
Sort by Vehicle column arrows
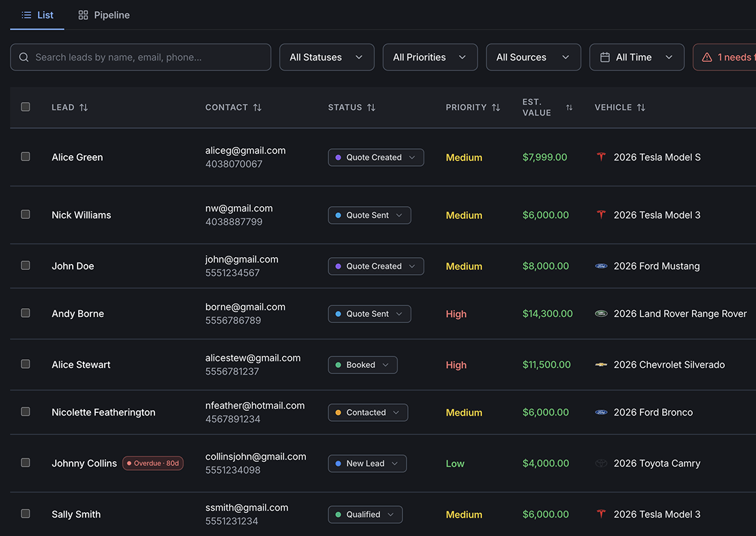pos(641,107)
